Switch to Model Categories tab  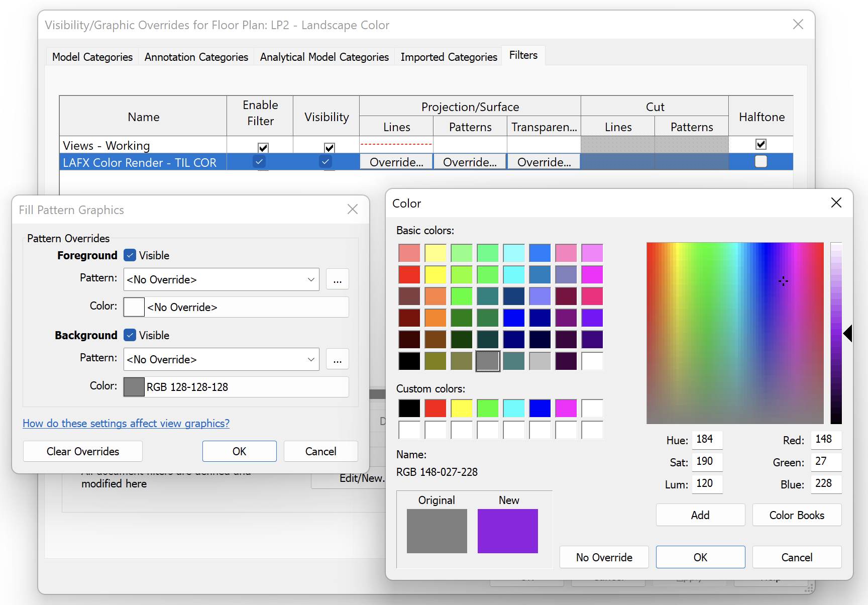pos(92,57)
